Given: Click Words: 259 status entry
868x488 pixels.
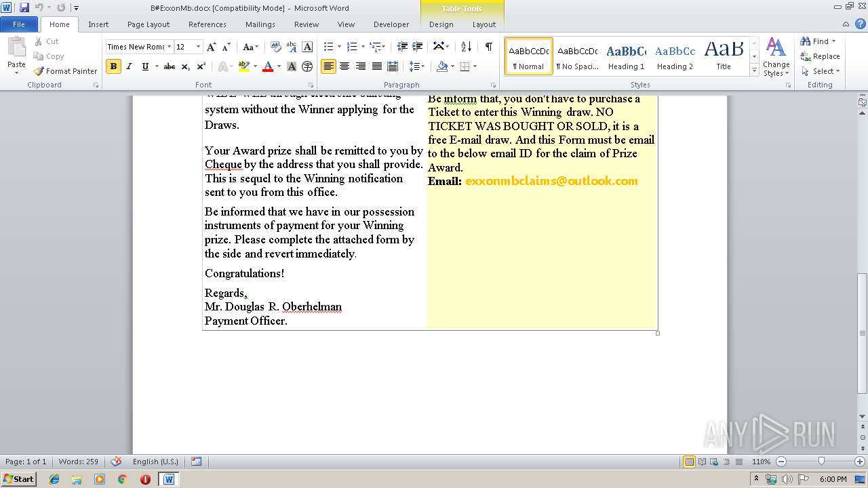Looking at the screenshot, I should coord(78,462).
